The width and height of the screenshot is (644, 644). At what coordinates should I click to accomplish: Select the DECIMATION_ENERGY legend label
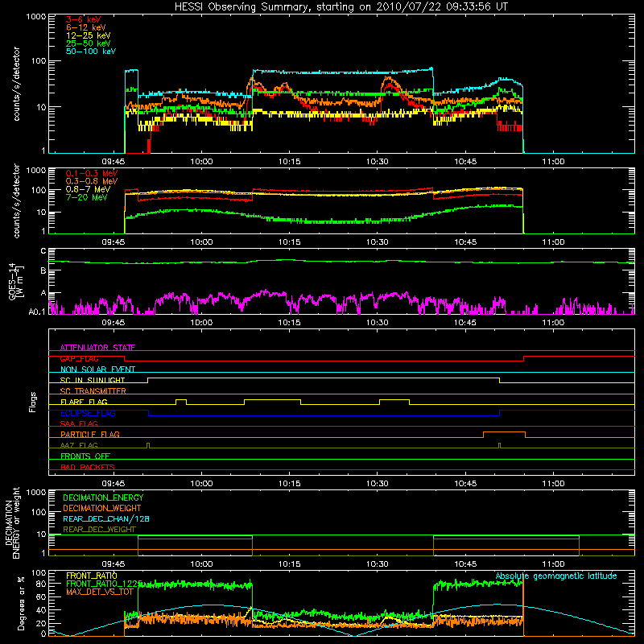(x=103, y=497)
